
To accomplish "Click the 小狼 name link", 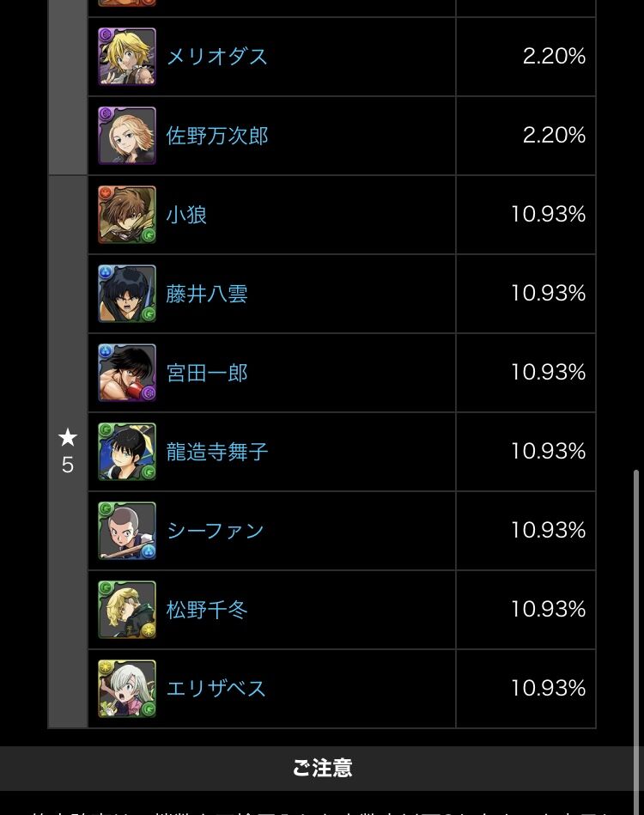I will 186,215.
